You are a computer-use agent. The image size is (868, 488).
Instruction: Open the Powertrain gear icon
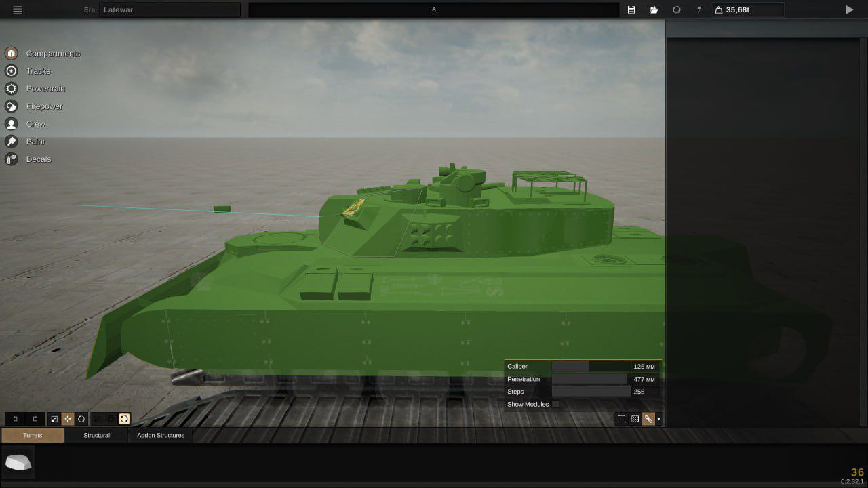(x=12, y=89)
